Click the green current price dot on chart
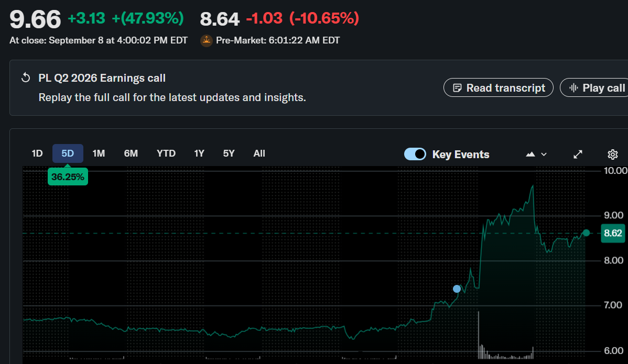 (587, 233)
